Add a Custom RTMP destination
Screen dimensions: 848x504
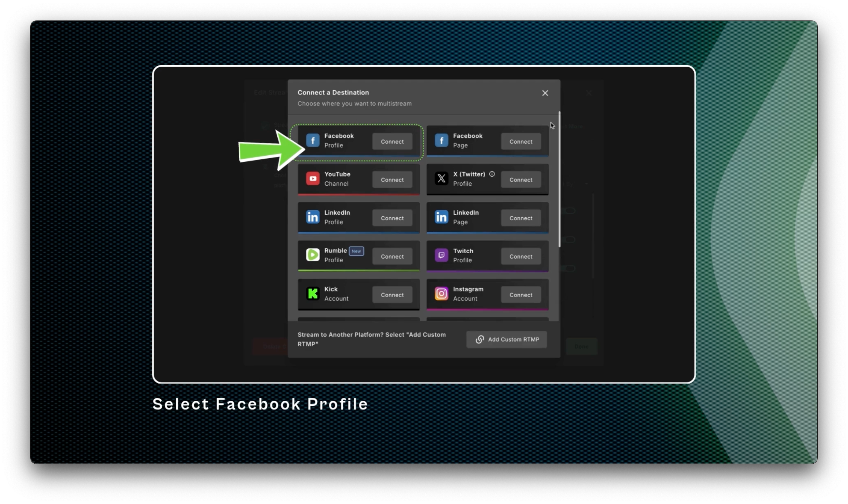click(x=506, y=340)
